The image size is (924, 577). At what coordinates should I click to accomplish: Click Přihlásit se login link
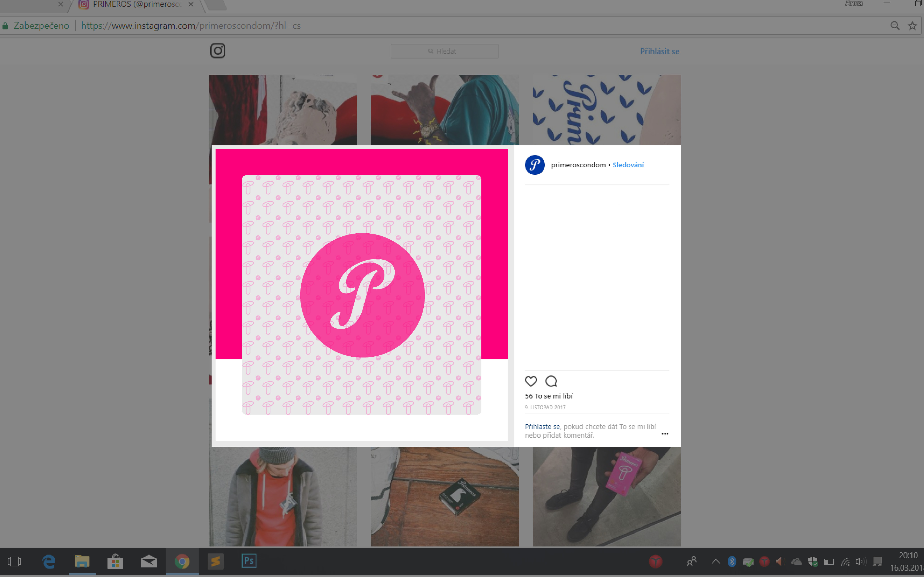(x=659, y=51)
